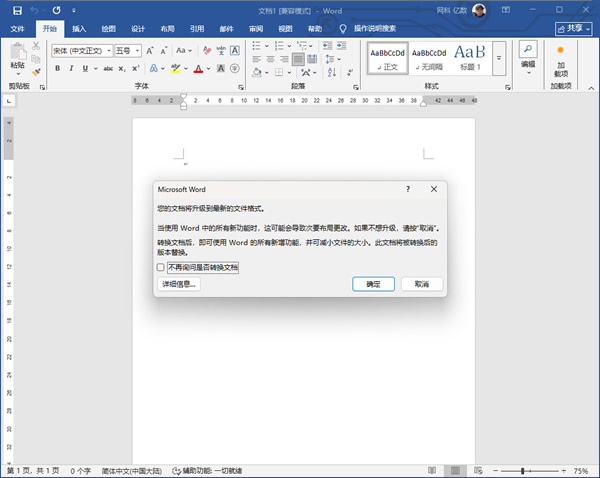Click the 75% zoom level
Screen dimensions: 600x478
tap(580, 471)
